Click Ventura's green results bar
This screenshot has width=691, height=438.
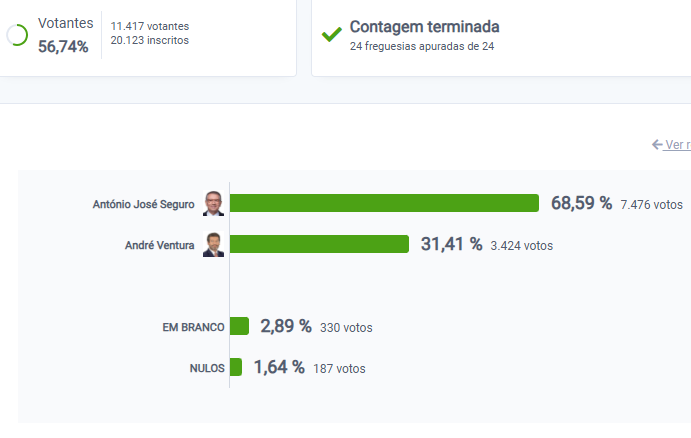[x=319, y=245]
